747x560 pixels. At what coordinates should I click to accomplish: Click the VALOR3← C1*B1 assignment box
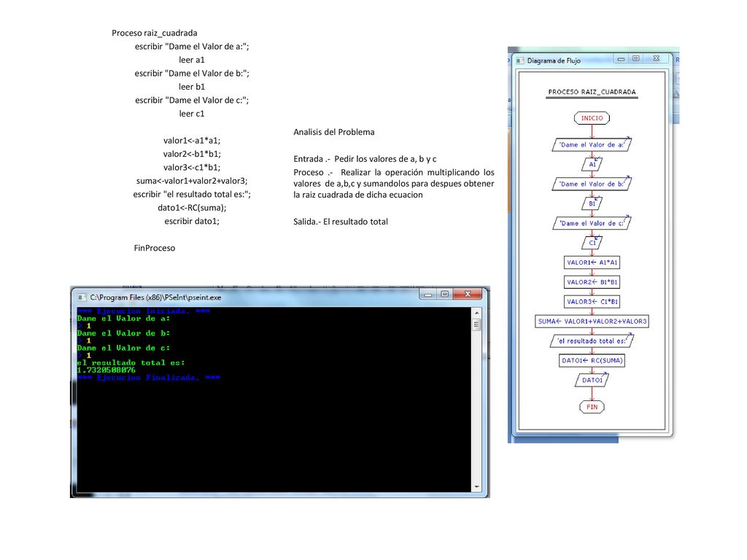pos(592,301)
